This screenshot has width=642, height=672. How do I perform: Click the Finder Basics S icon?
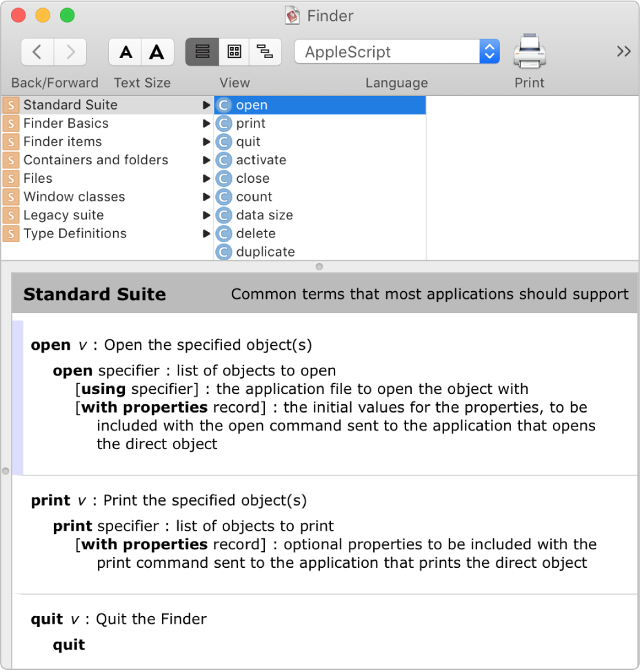11,123
